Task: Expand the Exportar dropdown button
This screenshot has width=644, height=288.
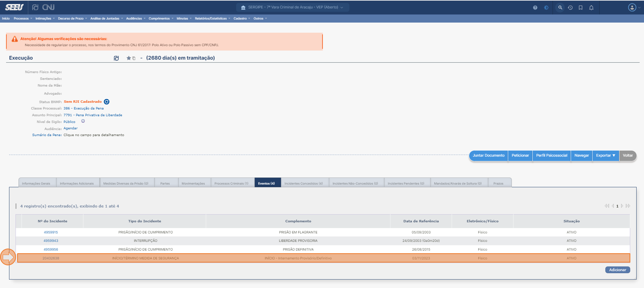Action: 605,156
